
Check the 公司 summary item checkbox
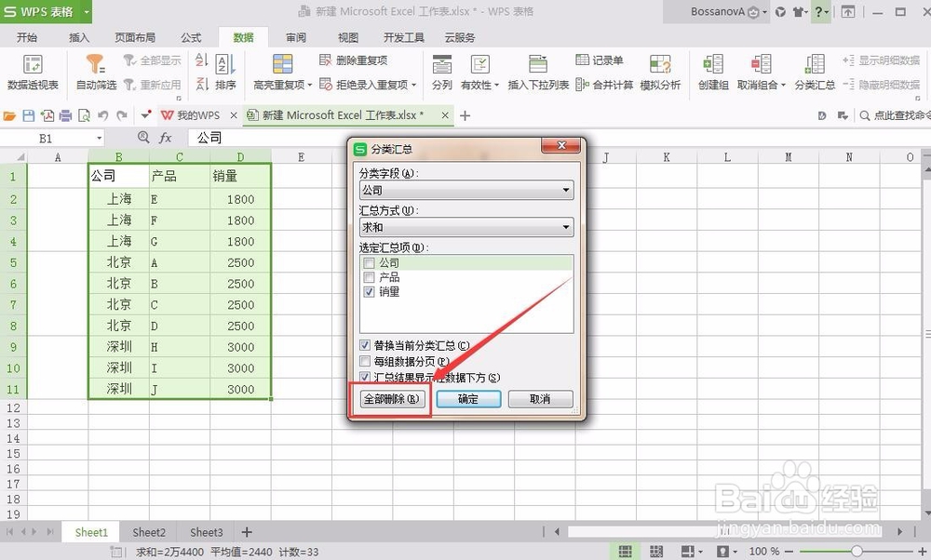367,262
